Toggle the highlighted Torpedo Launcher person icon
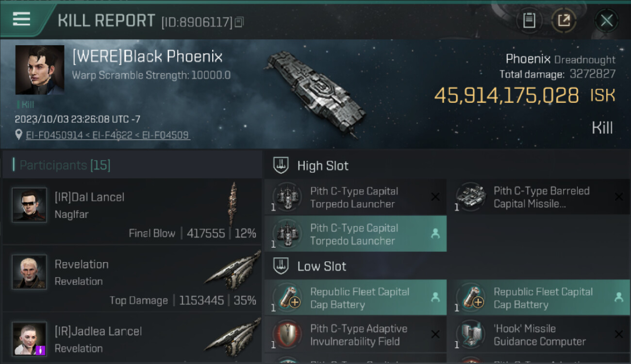 435,234
